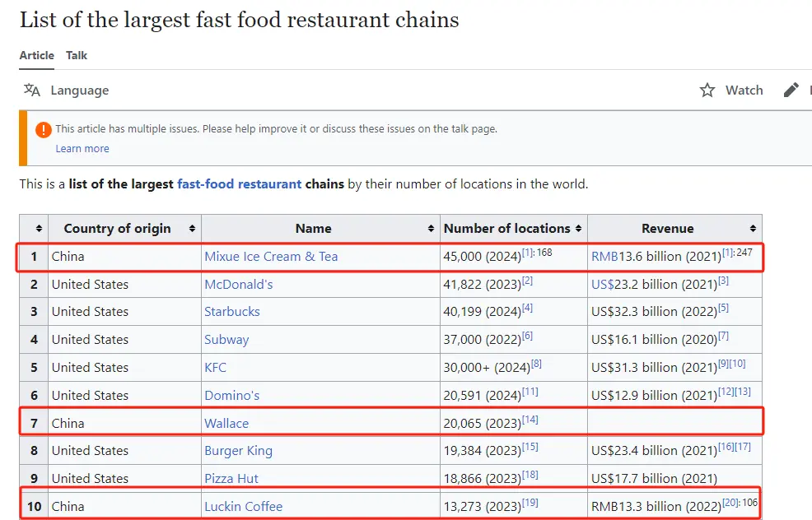This screenshot has height=520, width=812.
Task: Open citation [17] beside US$23.4 billion
Action: click(x=743, y=447)
